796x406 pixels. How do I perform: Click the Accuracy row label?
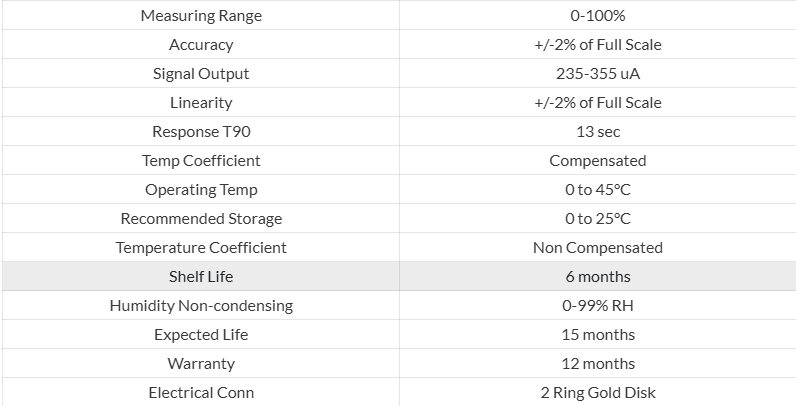coord(201,45)
